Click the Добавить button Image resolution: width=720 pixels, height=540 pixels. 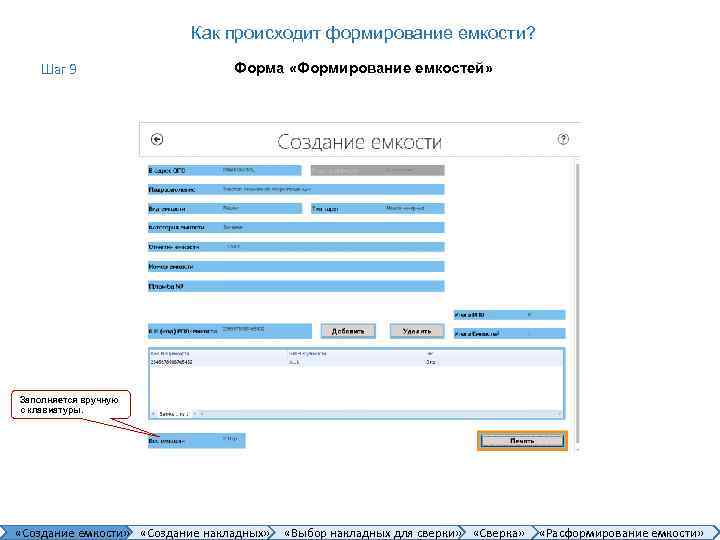348,331
